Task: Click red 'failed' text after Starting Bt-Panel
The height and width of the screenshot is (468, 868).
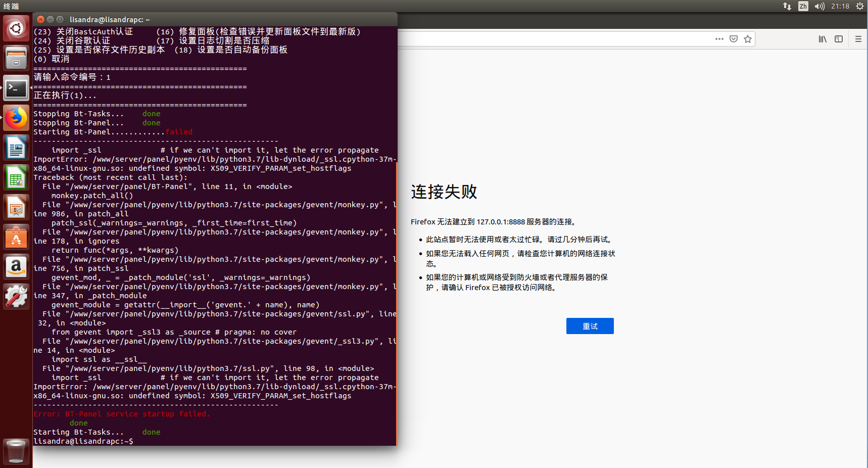Action: coord(179,132)
